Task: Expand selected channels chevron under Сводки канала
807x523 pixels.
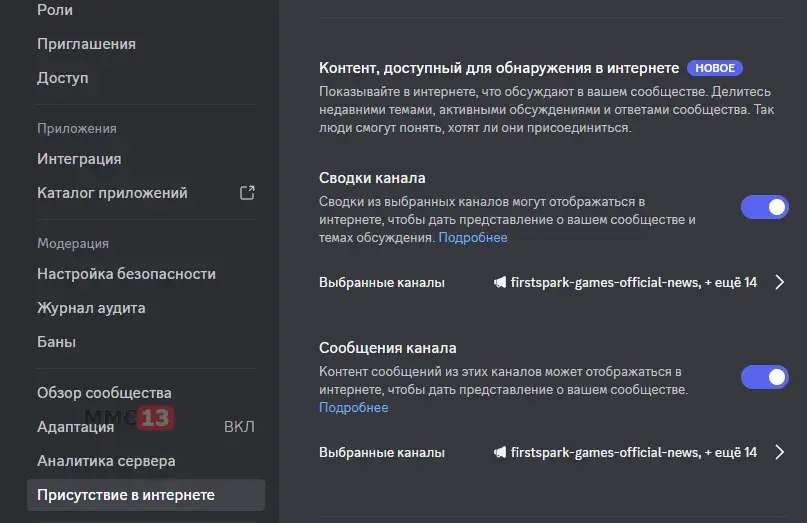Action: point(780,282)
